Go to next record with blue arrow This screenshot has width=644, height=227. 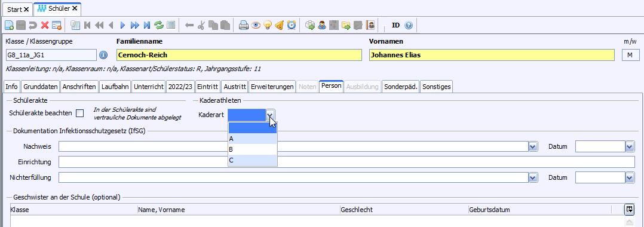[x=122, y=26]
